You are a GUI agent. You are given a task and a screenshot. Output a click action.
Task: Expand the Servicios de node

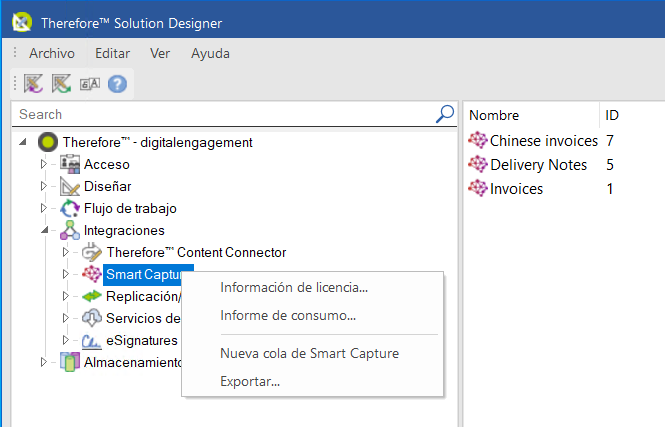(65, 318)
